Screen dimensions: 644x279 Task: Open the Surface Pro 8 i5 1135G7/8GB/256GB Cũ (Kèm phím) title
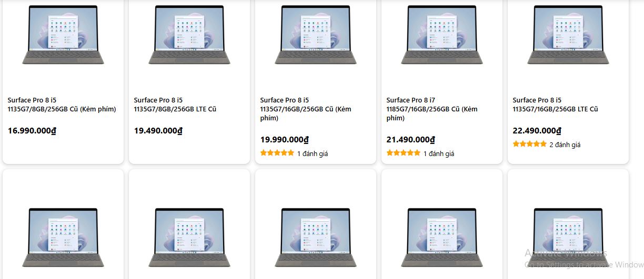(x=62, y=105)
